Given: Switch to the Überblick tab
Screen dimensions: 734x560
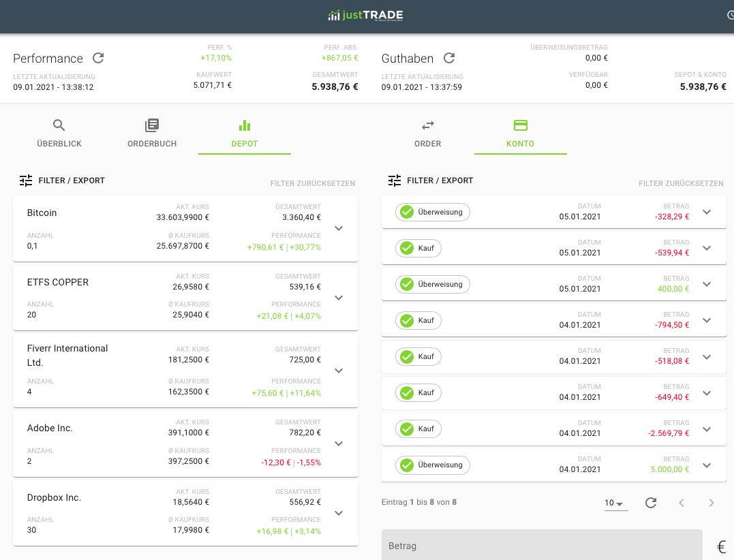Looking at the screenshot, I should point(59,134).
